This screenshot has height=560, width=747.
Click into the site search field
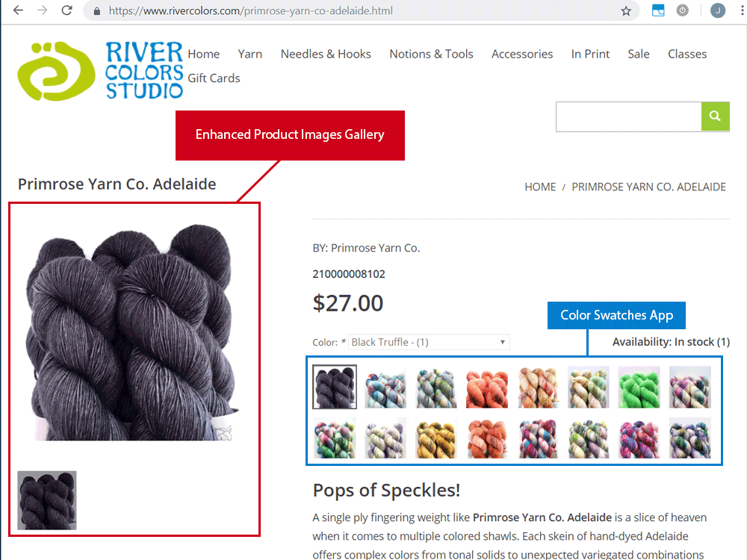coord(628,116)
